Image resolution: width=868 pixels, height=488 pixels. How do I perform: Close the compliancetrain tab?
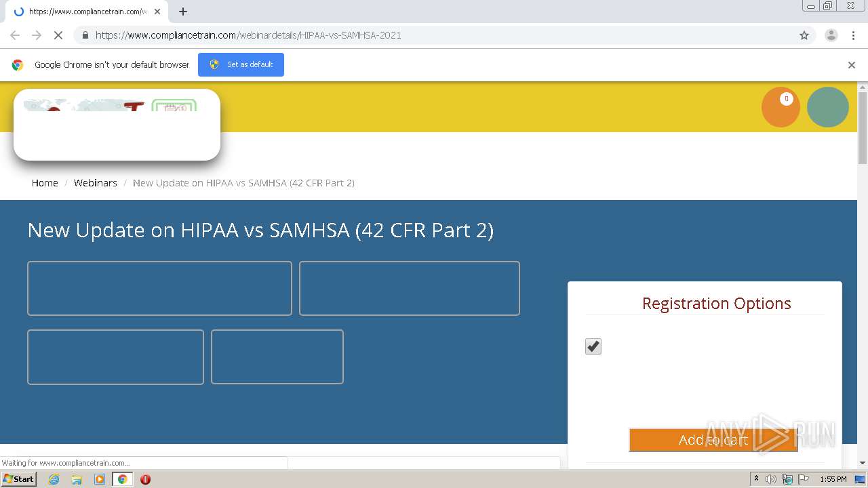[157, 12]
